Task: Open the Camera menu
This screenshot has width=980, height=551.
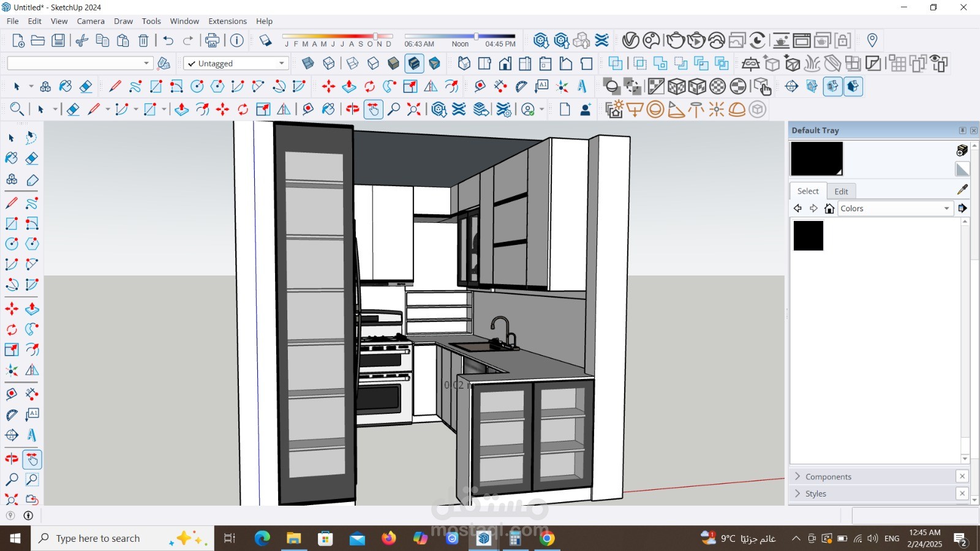Action: coord(91,21)
